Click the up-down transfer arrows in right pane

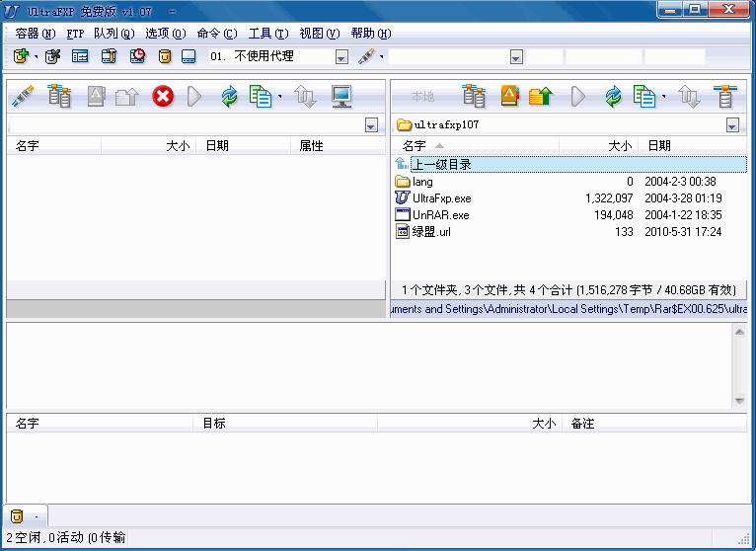(x=689, y=96)
